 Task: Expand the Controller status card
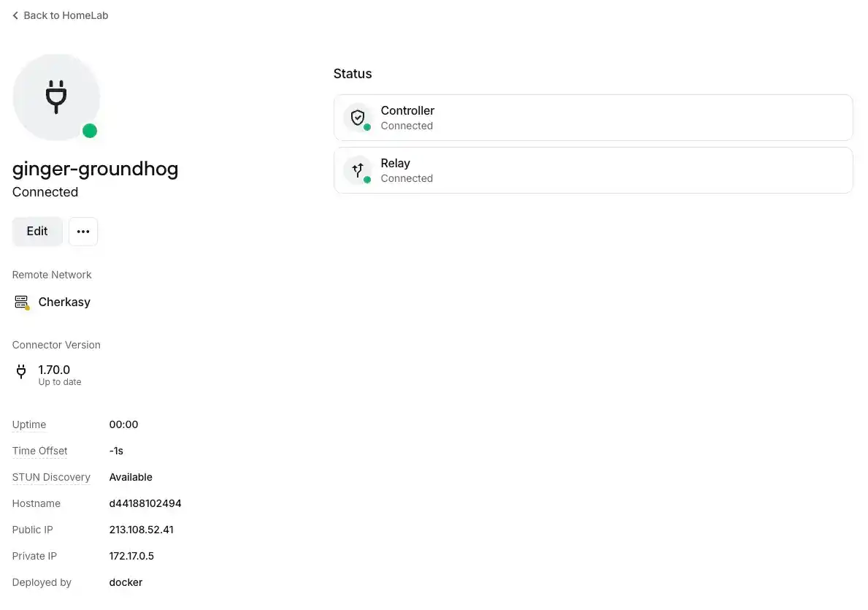(x=593, y=117)
